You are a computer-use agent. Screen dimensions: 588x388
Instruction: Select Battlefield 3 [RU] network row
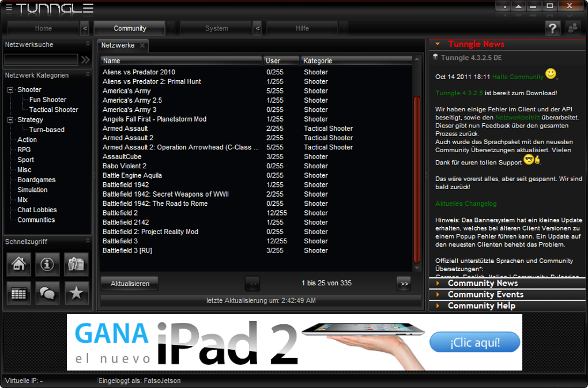[257, 250]
